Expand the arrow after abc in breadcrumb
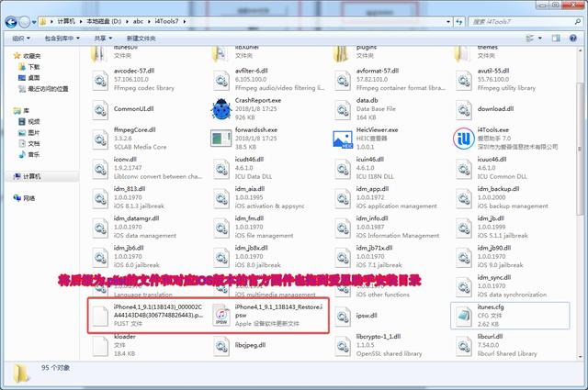This screenshot has height=390, width=588. pos(149,21)
